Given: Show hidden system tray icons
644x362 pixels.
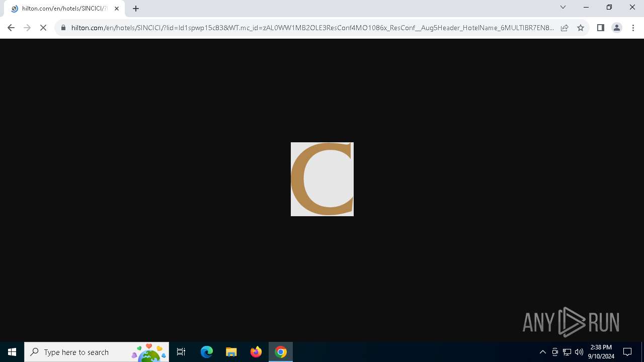Looking at the screenshot, I should [x=542, y=352].
